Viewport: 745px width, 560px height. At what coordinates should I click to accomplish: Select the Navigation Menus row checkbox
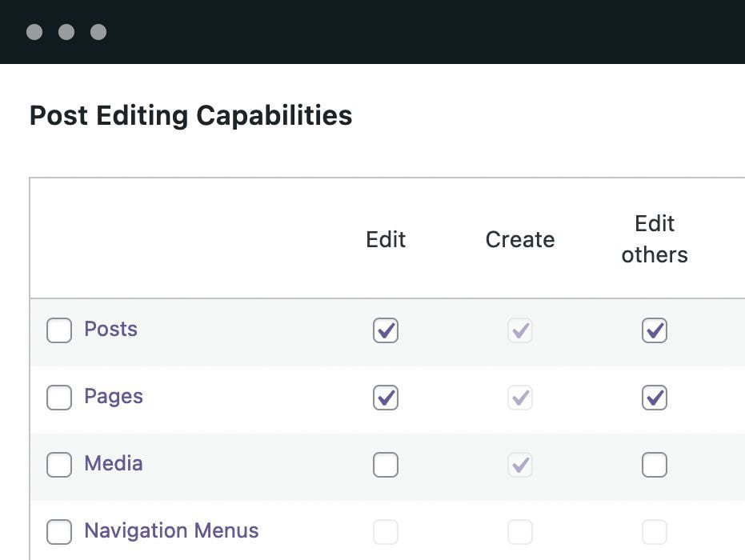(x=59, y=532)
